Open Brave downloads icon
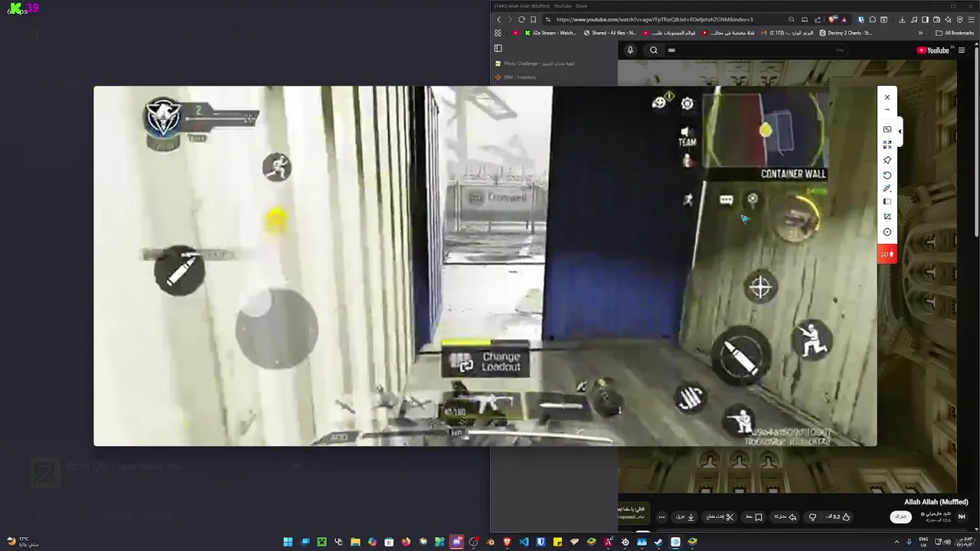 tap(902, 19)
